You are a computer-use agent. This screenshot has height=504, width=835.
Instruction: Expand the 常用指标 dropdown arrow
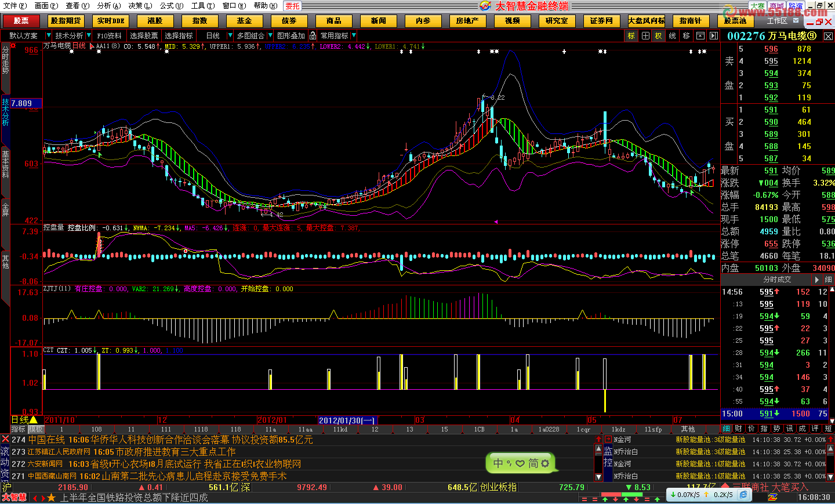pyautogui.click(x=354, y=35)
